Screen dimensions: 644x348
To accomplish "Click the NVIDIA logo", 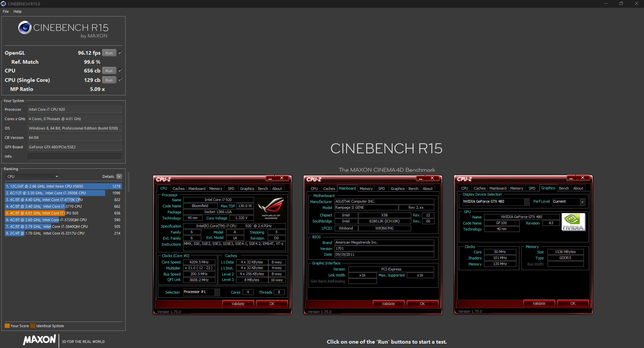I will coord(573,222).
